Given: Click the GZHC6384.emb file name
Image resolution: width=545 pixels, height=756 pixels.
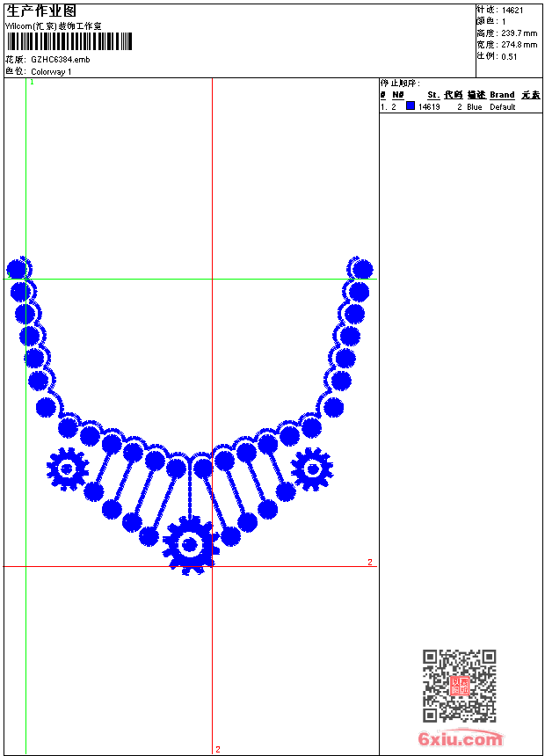Looking at the screenshot, I should (60, 59).
